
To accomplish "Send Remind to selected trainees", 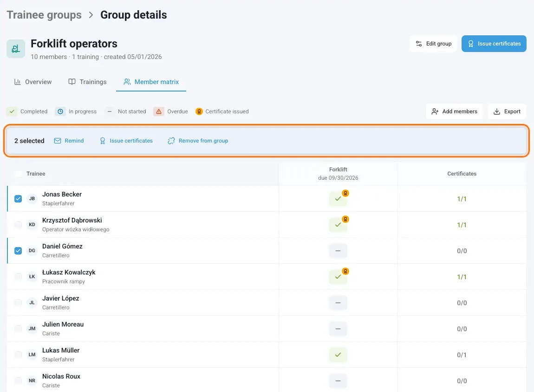I will [69, 141].
